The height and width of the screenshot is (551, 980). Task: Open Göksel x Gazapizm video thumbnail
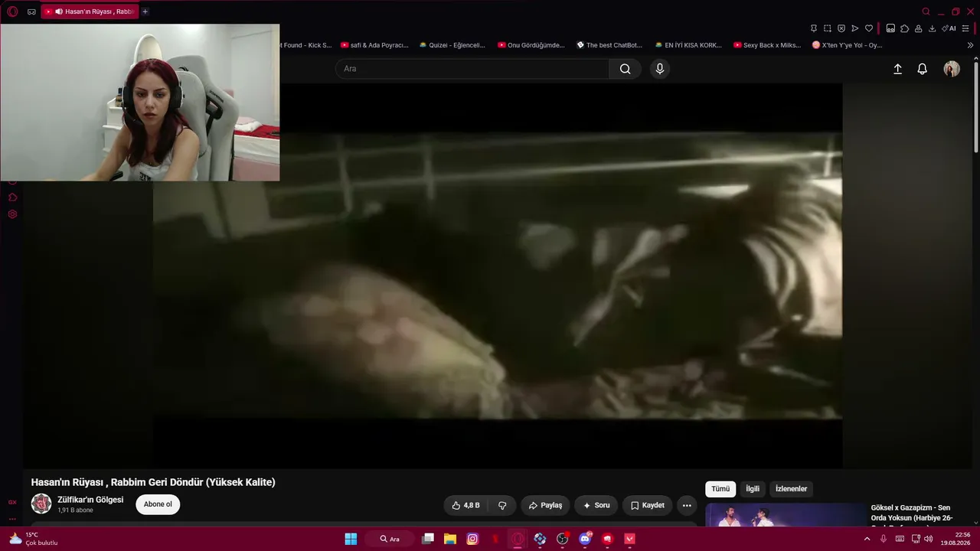coord(785,515)
